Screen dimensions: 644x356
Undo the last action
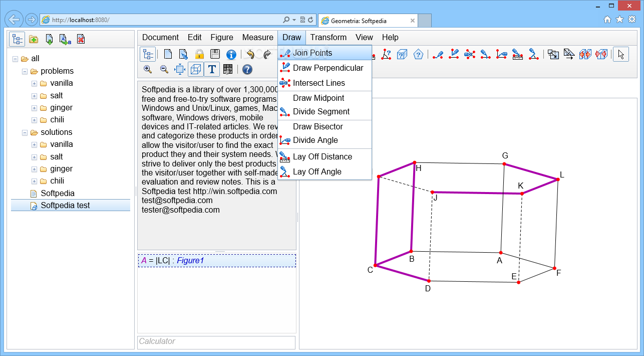click(251, 54)
